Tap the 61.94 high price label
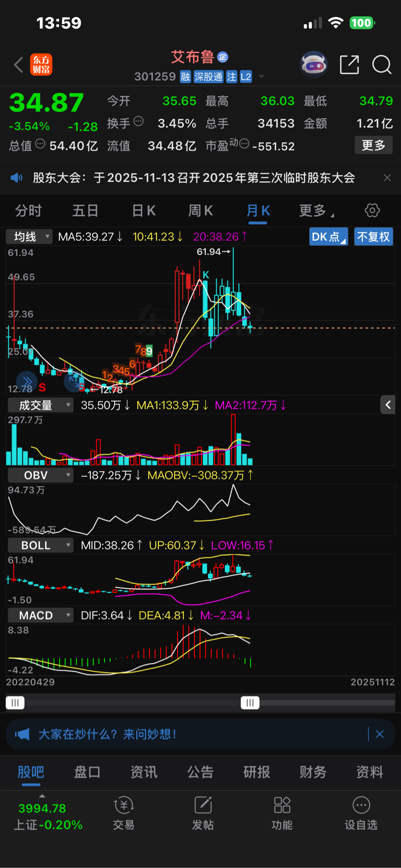Image resolution: width=401 pixels, height=868 pixels. tap(214, 252)
